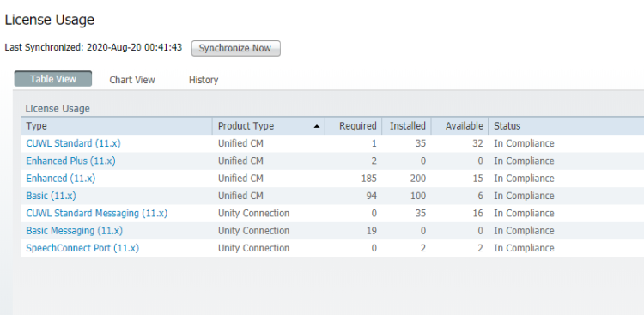644x315 pixels.
Task: Open the Enhanced (11.x) license link
Action: point(60,179)
